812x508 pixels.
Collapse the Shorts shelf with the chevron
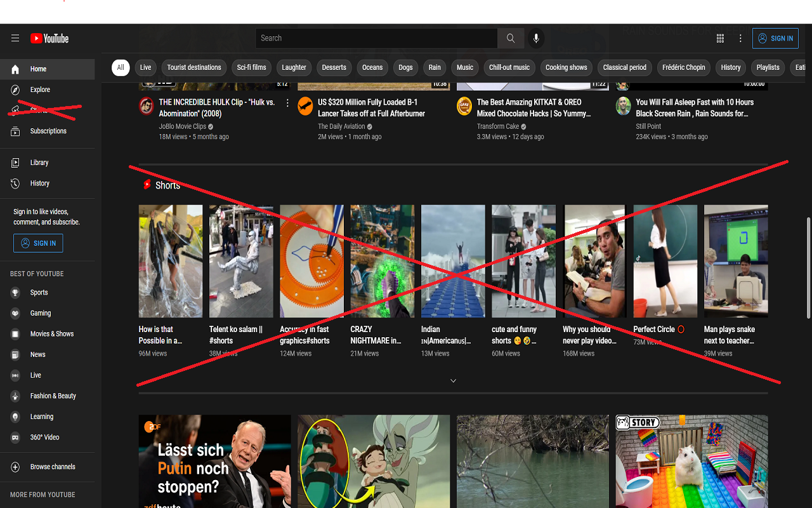452,380
